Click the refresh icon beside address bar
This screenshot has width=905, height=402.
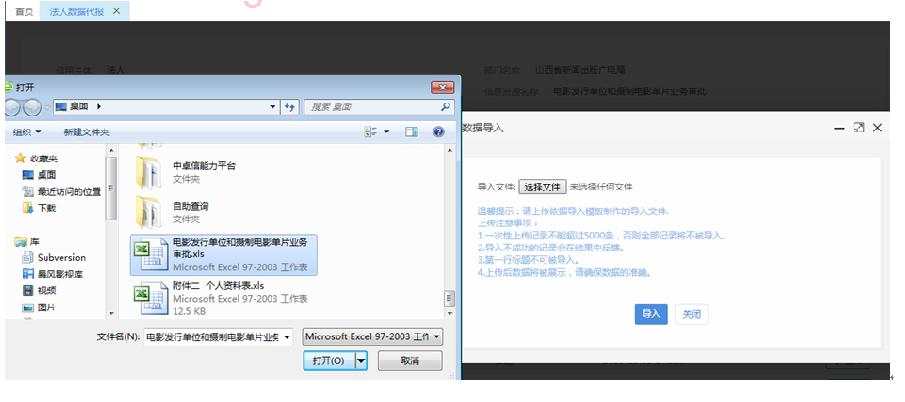(x=290, y=107)
